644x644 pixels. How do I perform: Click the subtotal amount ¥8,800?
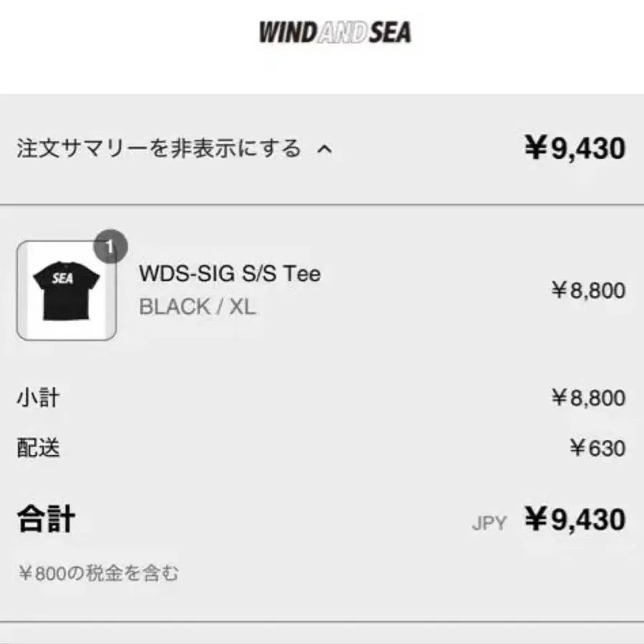[x=588, y=398]
